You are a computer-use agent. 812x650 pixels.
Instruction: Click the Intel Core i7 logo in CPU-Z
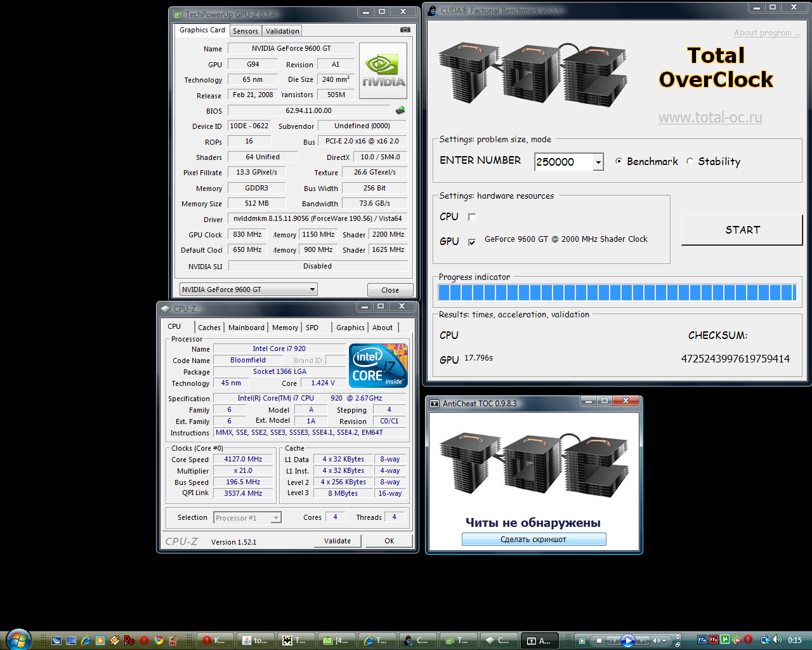(378, 365)
